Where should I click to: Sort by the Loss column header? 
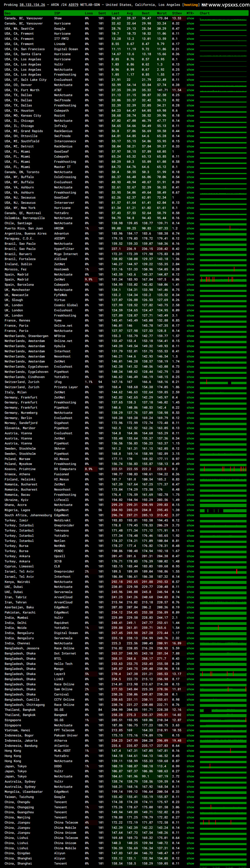point(89,13)
